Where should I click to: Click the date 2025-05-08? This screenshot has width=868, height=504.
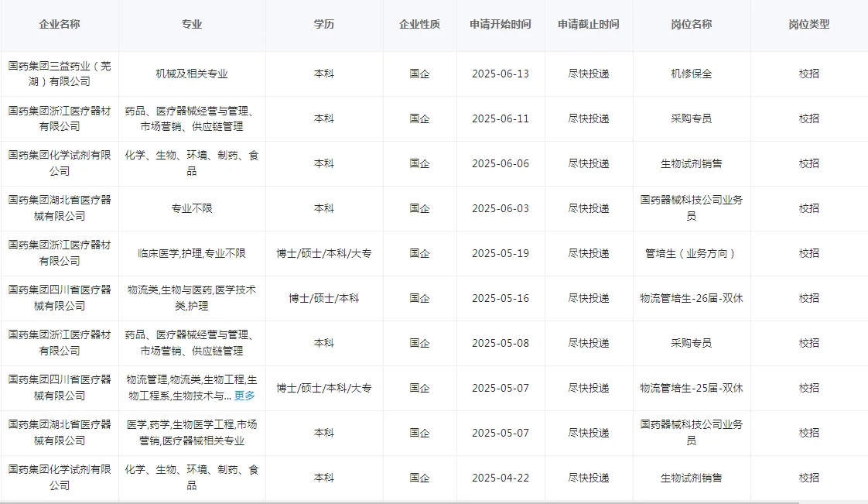pos(501,343)
